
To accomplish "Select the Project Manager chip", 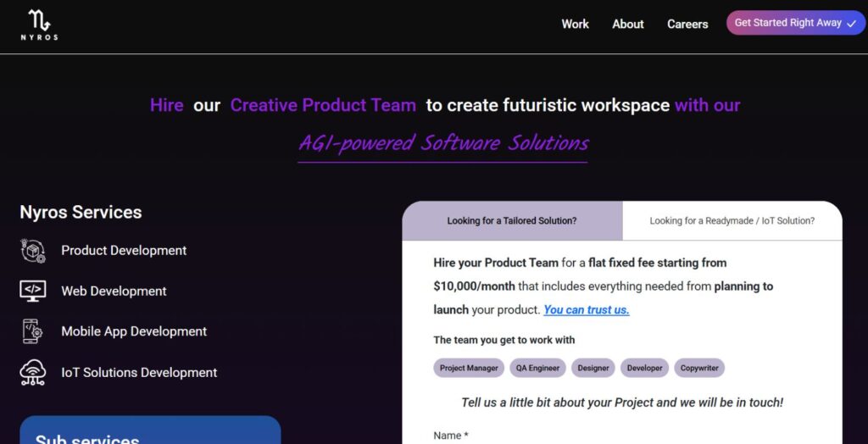I will [469, 368].
